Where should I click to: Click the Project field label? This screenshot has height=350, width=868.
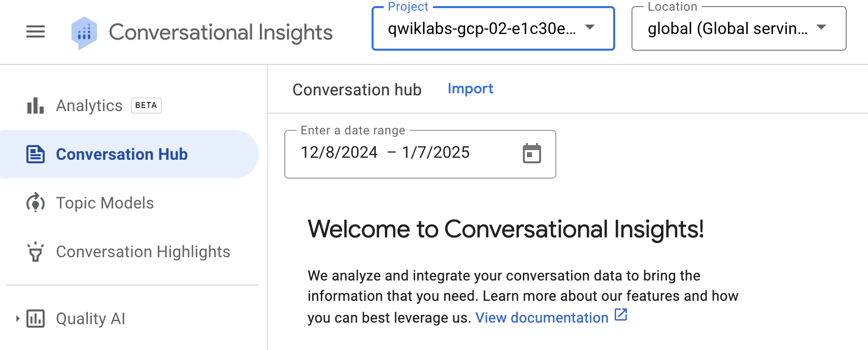pyautogui.click(x=408, y=7)
